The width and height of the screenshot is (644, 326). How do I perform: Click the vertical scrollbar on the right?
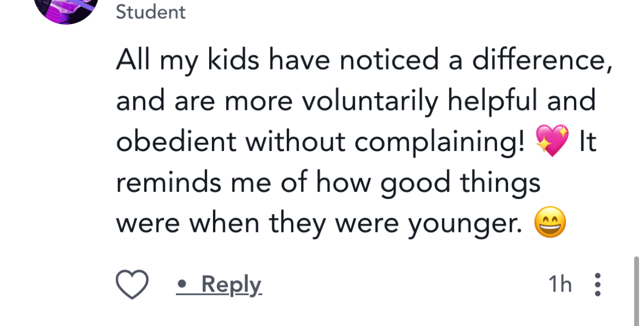(x=636, y=290)
